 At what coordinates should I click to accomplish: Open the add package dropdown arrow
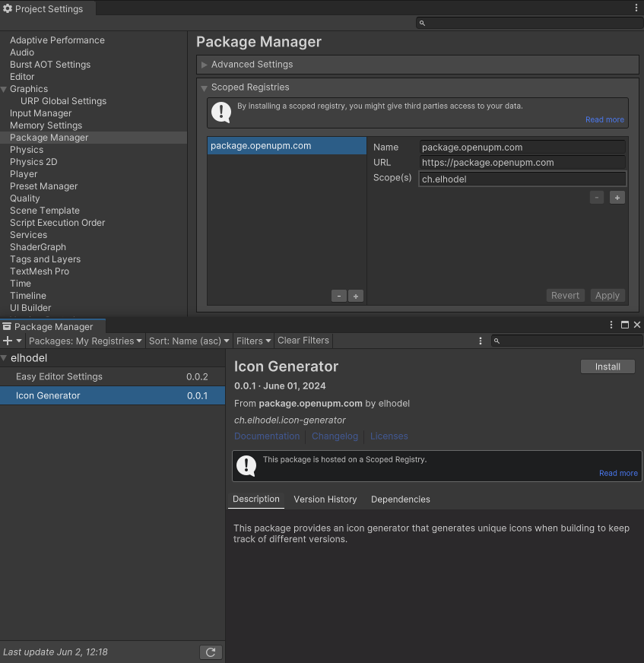(x=18, y=341)
